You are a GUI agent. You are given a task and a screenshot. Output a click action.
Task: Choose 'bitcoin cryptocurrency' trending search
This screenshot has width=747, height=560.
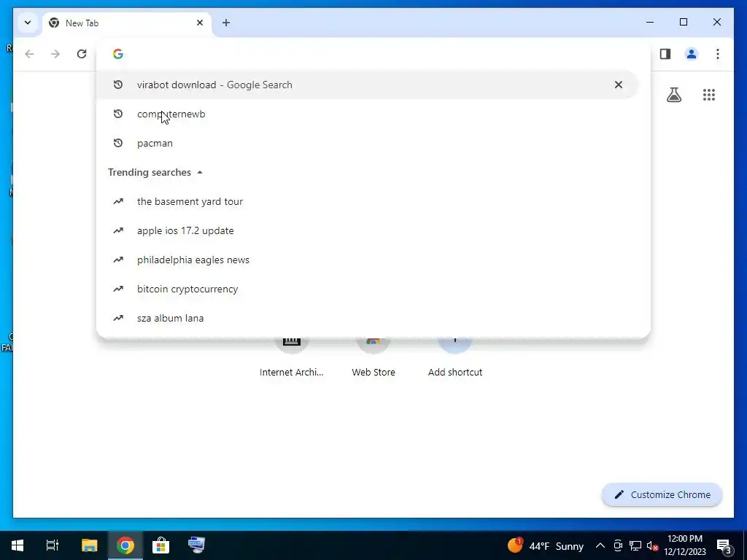(367, 289)
